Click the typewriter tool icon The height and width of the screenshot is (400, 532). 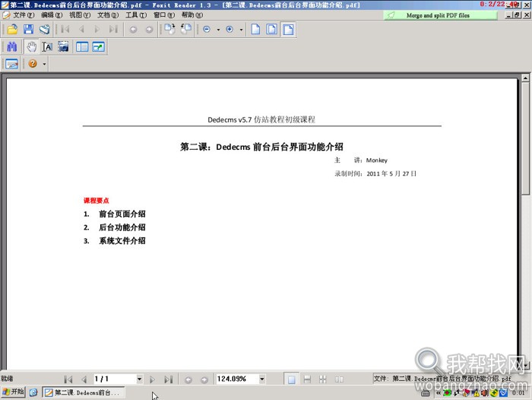(x=11, y=64)
